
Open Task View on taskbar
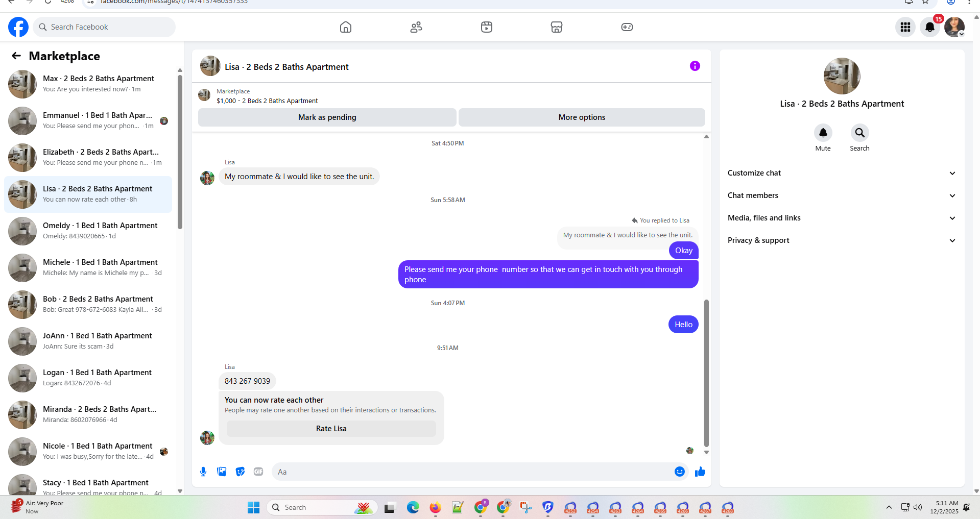390,507
